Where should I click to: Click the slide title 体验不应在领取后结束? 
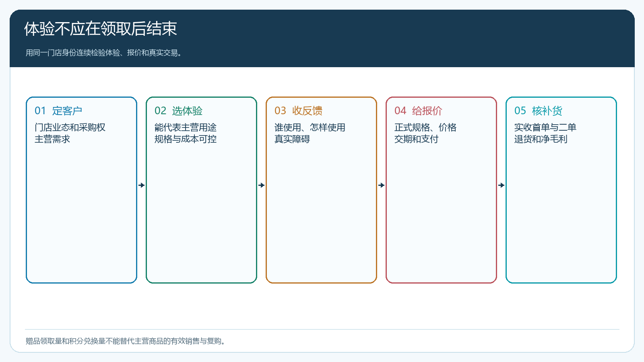(x=101, y=29)
